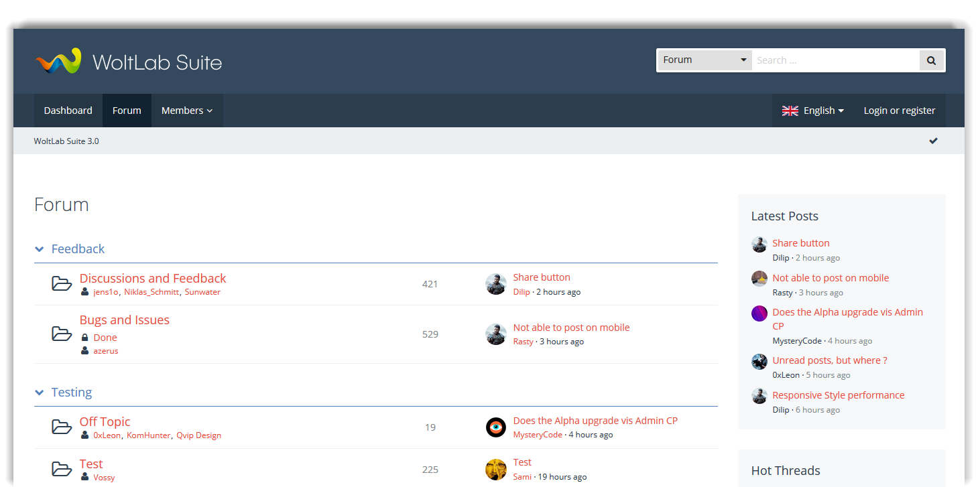
Task: View moderator KomHunter's profile
Action: tap(149, 435)
